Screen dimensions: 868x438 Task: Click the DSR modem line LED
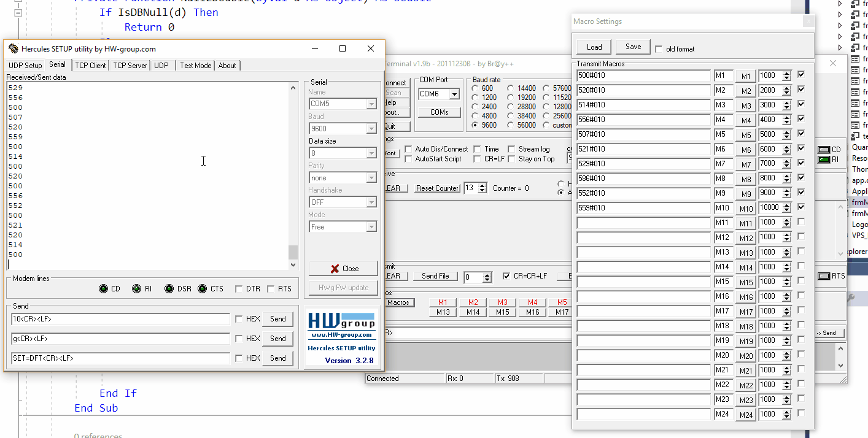pos(169,289)
